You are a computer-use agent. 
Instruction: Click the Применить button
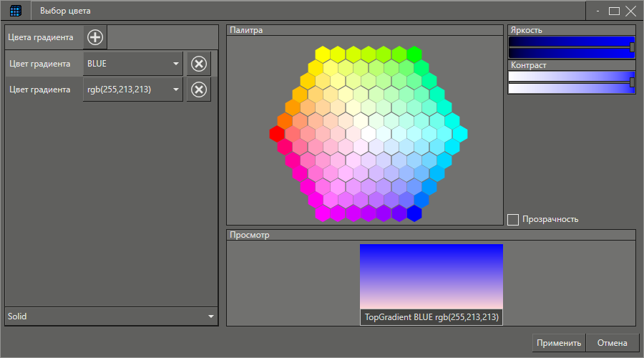point(558,343)
